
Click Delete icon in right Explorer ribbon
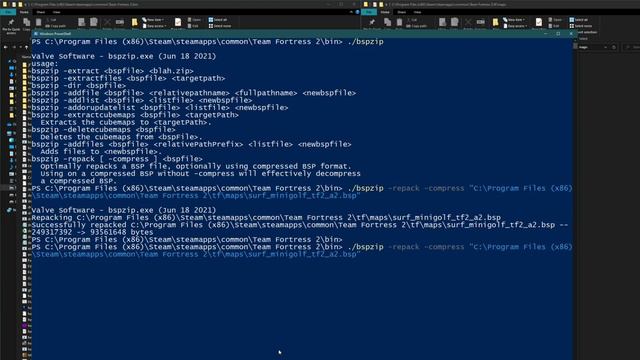click(x=468, y=22)
